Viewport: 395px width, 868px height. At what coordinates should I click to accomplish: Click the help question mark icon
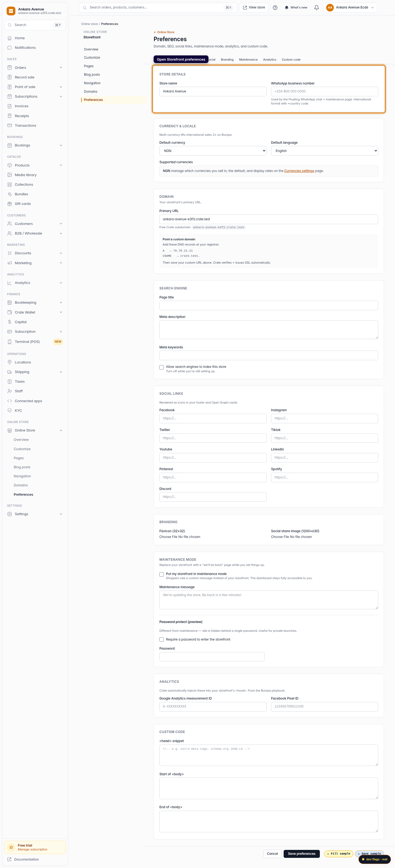pos(275,8)
